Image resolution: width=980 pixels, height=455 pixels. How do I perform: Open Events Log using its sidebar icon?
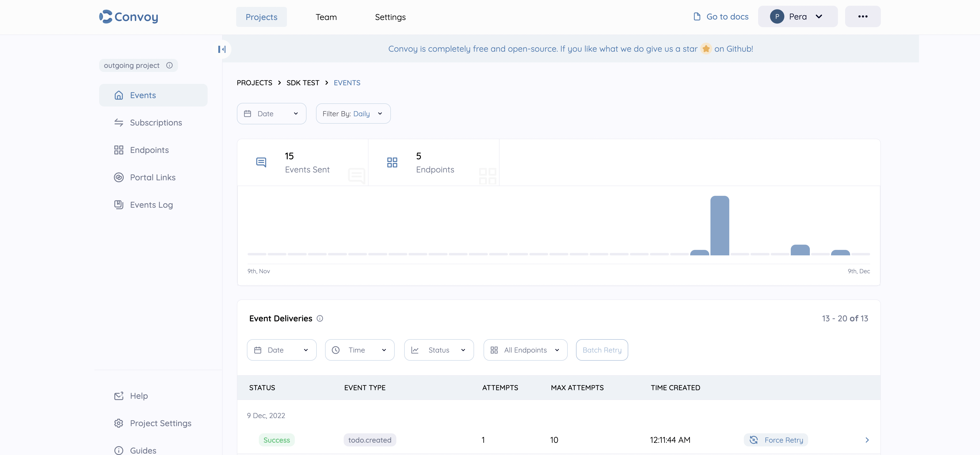119,204
